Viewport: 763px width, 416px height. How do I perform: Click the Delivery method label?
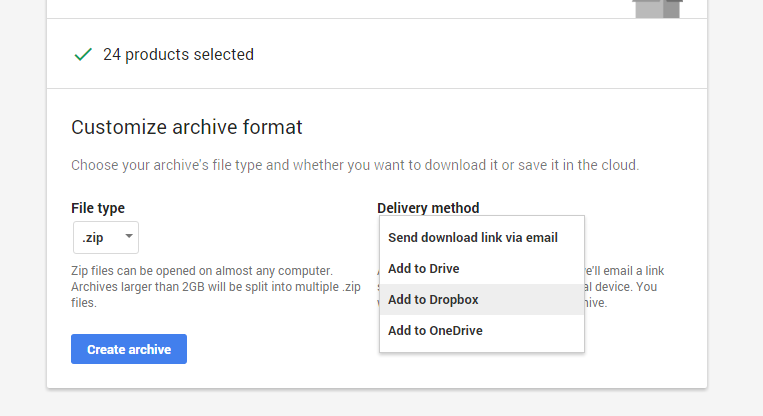[x=428, y=208]
